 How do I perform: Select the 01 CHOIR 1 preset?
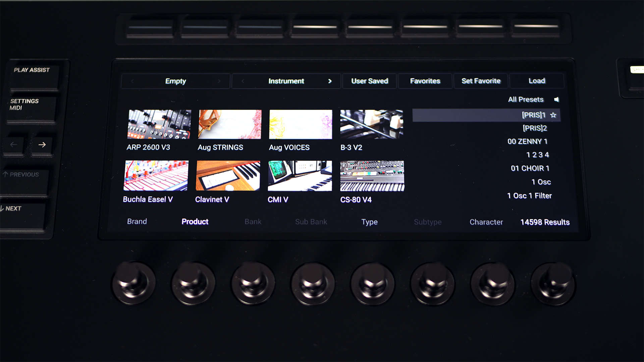[x=530, y=168]
